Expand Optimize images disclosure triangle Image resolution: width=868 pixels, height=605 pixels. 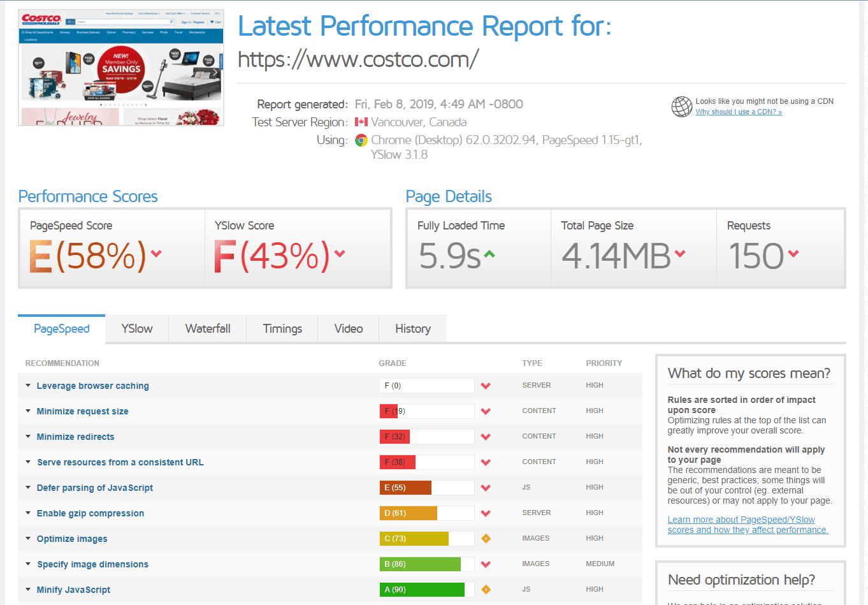point(28,538)
